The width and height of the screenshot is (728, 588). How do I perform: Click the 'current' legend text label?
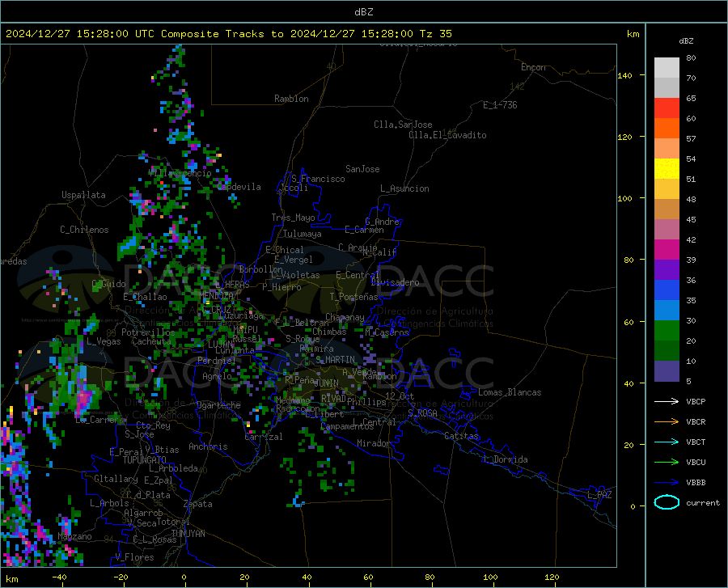[703, 502]
